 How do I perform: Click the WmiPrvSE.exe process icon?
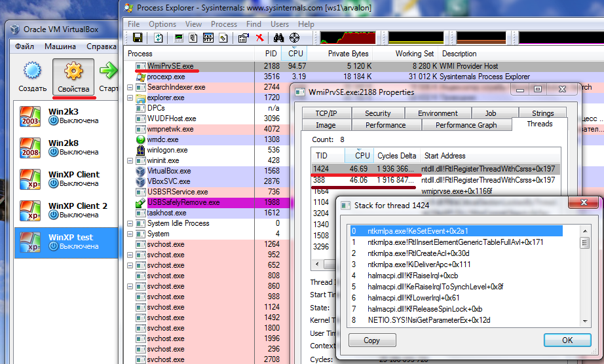click(x=141, y=66)
